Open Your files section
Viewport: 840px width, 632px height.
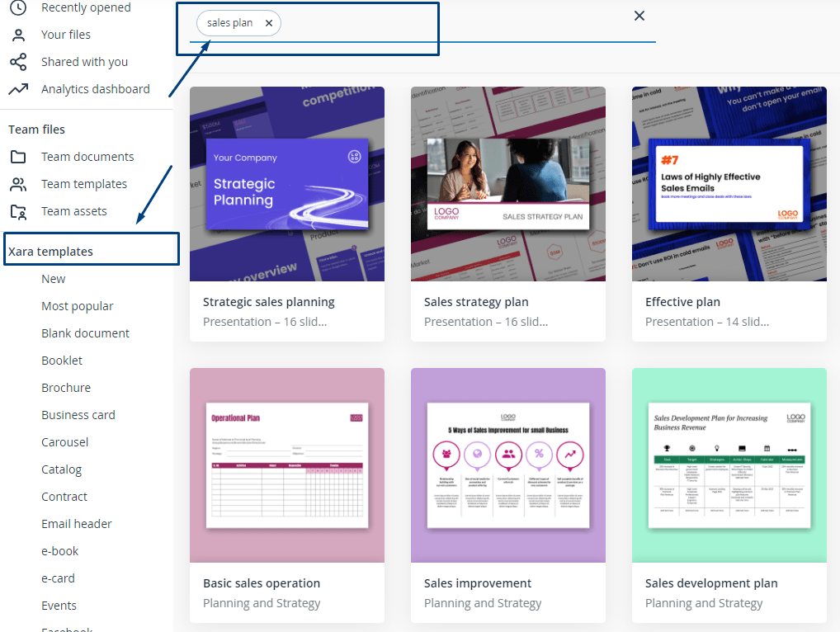coord(66,35)
